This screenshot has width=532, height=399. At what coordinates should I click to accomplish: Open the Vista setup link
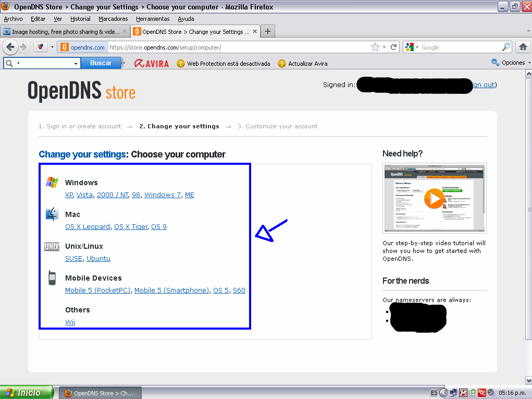pyautogui.click(x=84, y=195)
